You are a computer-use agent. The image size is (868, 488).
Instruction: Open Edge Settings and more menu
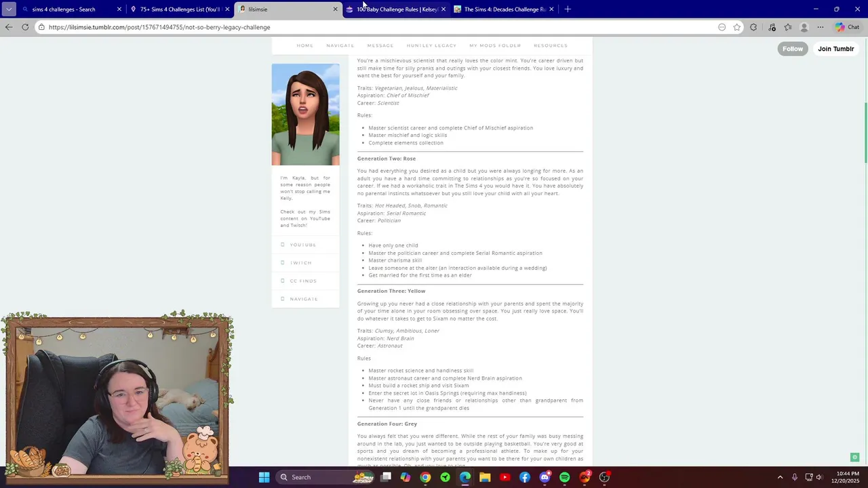821,27
